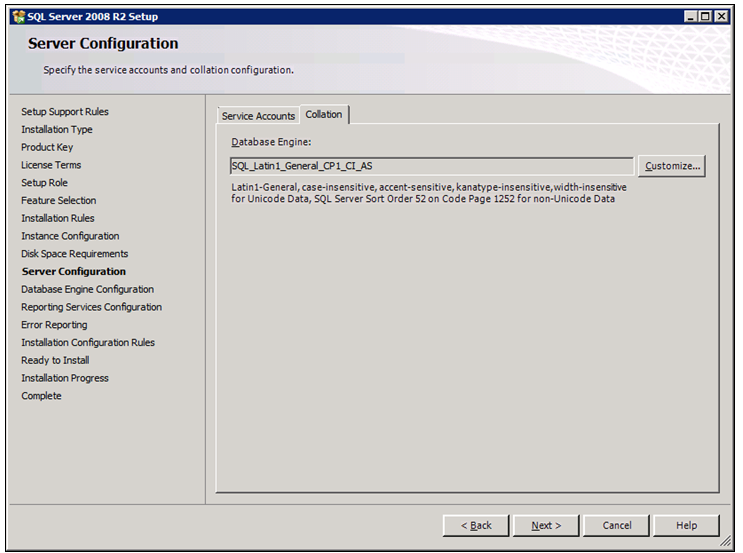Select Feature Selection step
743x553 pixels.
click(59, 201)
